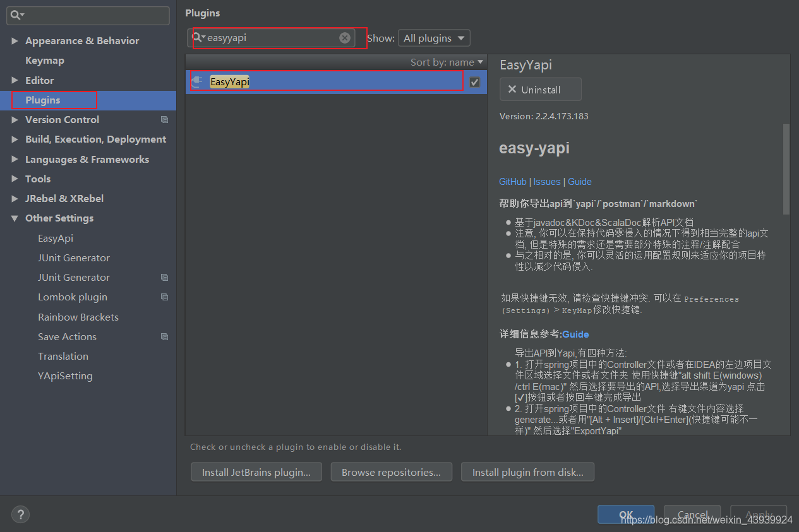Click the easy-yapi heading
This screenshot has width=799, height=532.
coord(534,148)
